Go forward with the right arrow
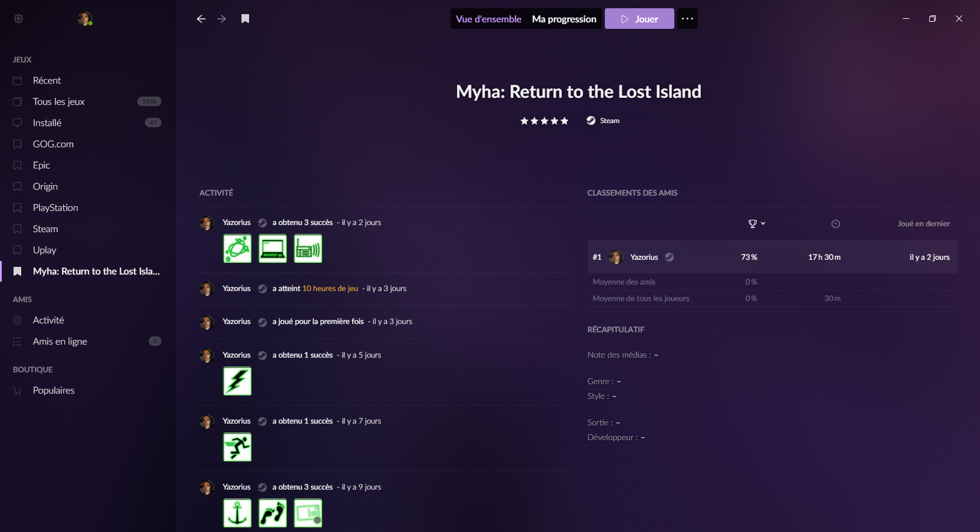The width and height of the screenshot is (980, 532). coord(221,19)
